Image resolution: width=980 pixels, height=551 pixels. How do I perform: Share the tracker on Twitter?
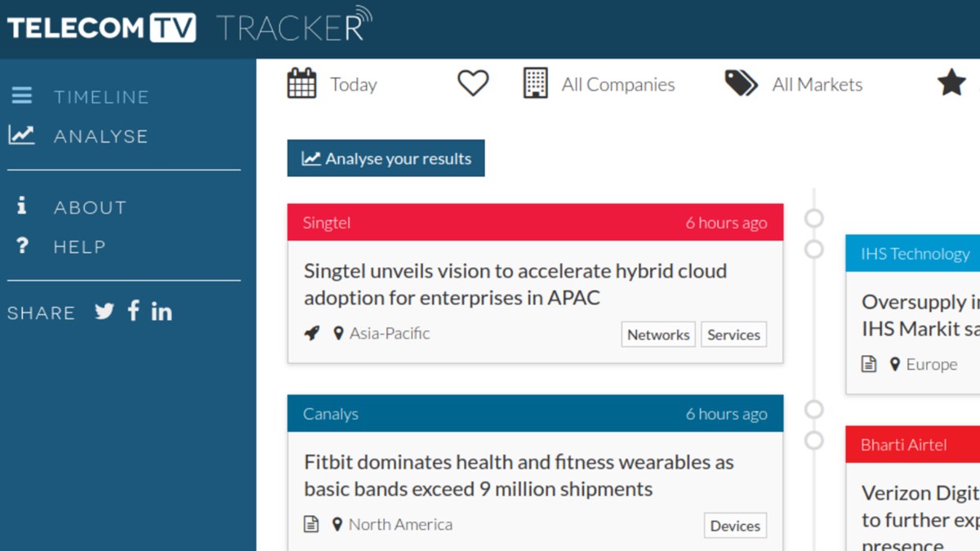[x=104, y=311]
